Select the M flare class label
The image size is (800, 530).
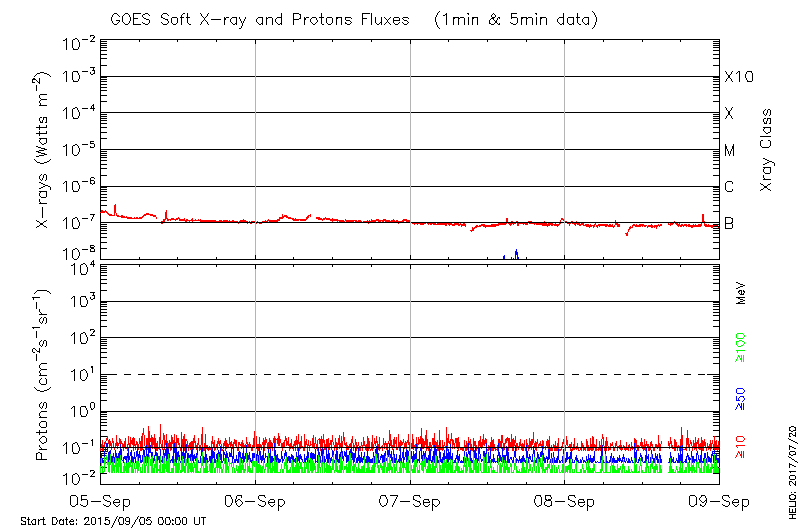click(x=730, y=150)
